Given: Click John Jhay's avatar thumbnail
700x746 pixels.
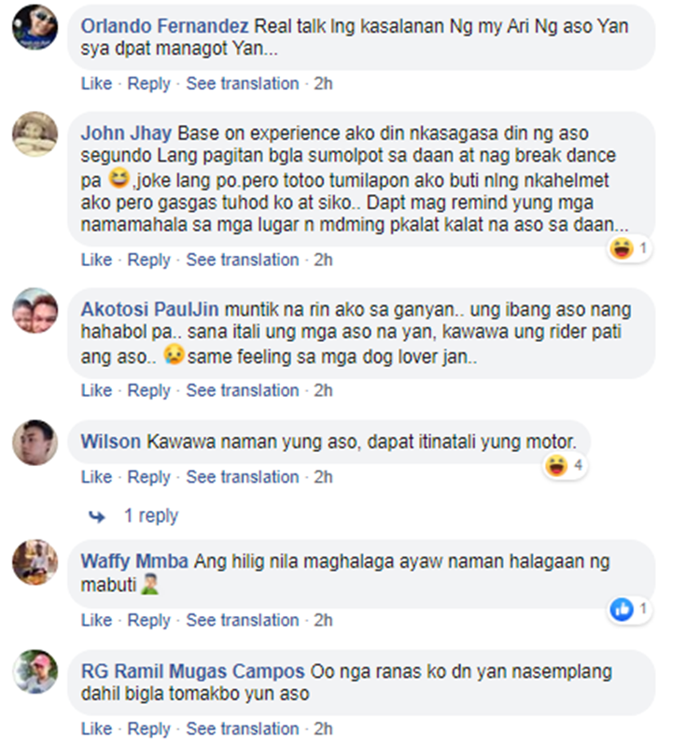Looking at the screenshot, I should [x=35, y=134].
